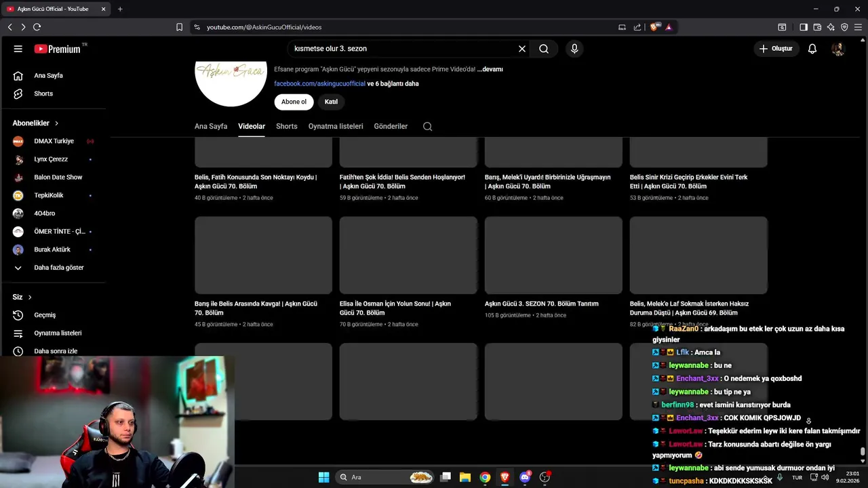Go back with browser back arrow
This screenshot has height=488, width=868.
coord(9,27)
